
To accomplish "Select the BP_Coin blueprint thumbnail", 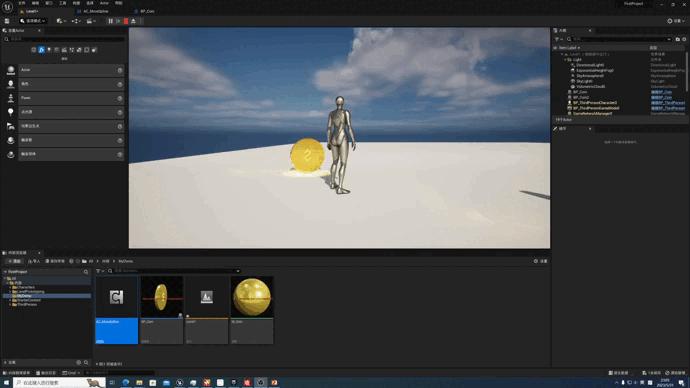I will [x=161, y=310].
